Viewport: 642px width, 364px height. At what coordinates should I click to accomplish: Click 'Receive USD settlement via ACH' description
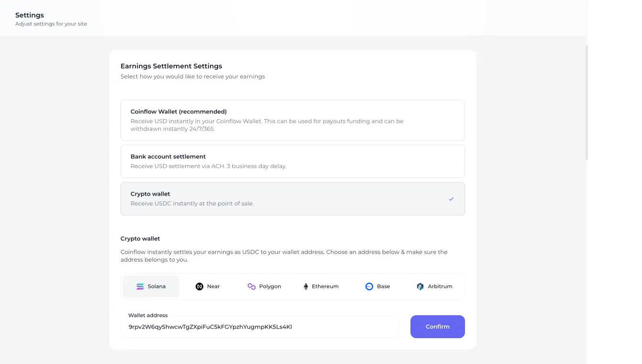point(209,166)
